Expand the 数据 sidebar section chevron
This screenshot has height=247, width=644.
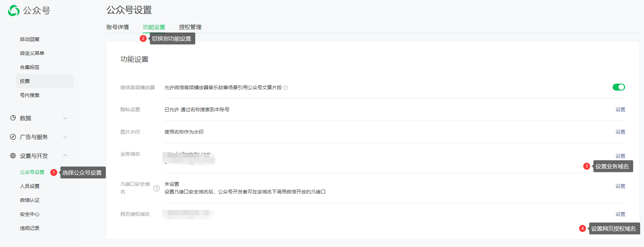click(x=65, y=118)
